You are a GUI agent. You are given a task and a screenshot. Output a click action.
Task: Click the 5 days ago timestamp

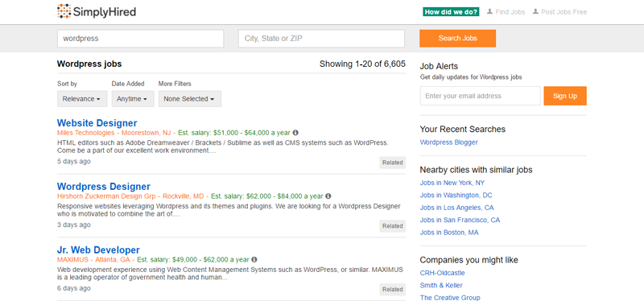click(x=74, y=162)
